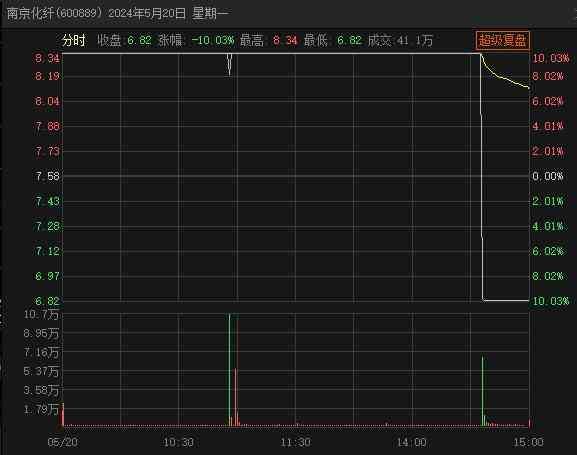Click the tallest green volume bar
577x455 pixels.
point(229,370)
